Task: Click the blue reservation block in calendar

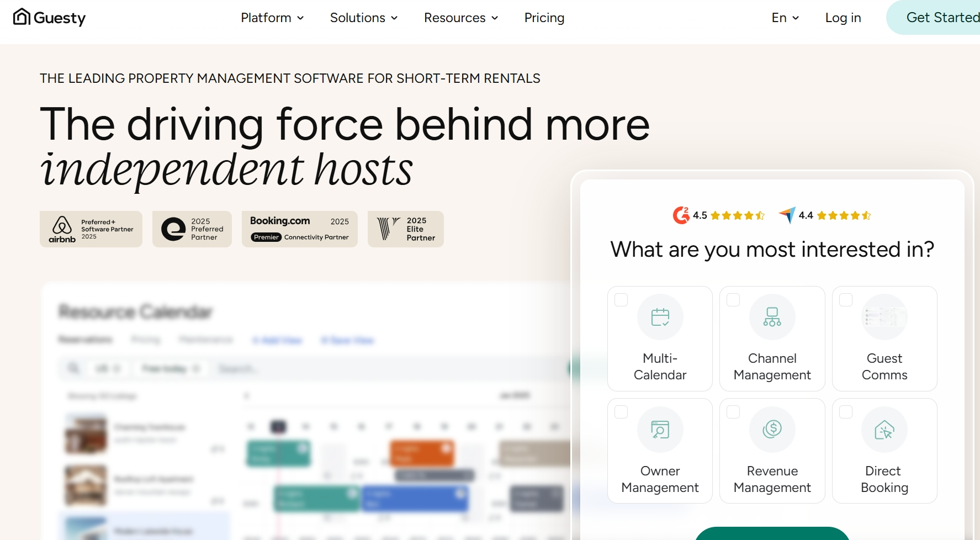Action: (x=415, y=499)
